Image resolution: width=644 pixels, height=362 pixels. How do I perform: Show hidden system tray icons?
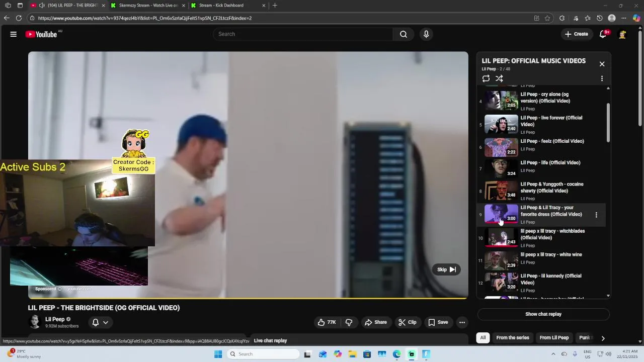(553, 354)
